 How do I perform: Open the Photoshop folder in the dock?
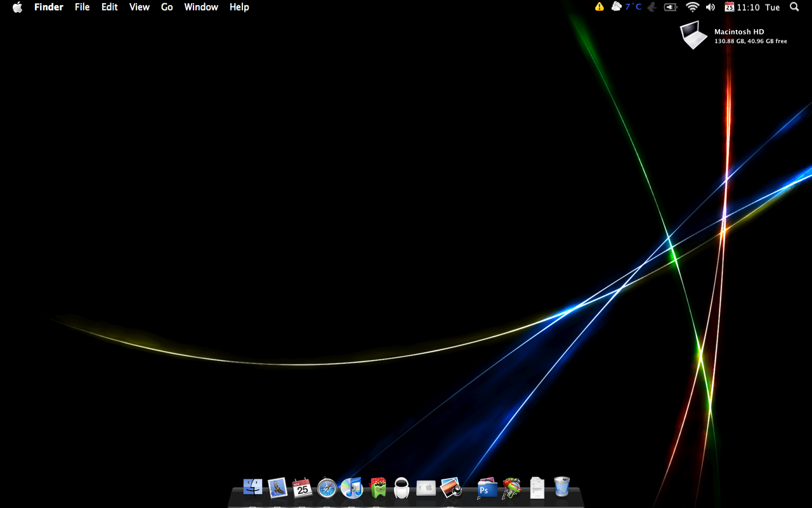point(487,488)
